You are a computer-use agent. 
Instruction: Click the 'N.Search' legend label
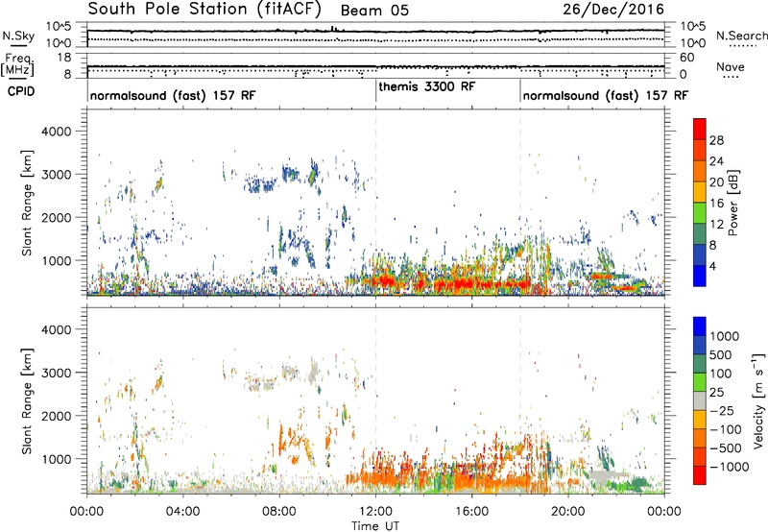tap(741, 36)
